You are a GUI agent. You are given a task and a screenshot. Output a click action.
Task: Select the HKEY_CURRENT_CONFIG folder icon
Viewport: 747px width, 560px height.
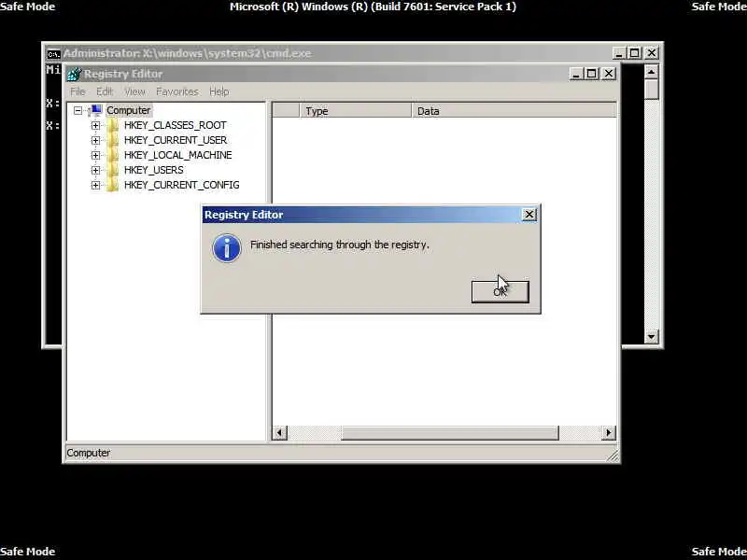tap(113, 185)
